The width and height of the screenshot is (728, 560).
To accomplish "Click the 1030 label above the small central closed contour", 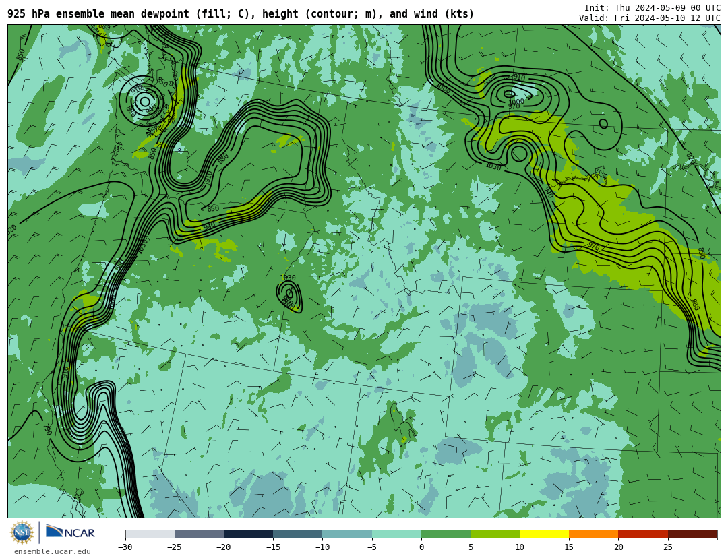I will point(287,278).
